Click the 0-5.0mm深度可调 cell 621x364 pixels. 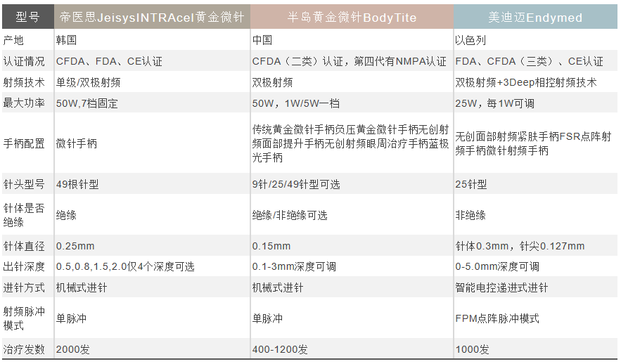tap(535, 266)
